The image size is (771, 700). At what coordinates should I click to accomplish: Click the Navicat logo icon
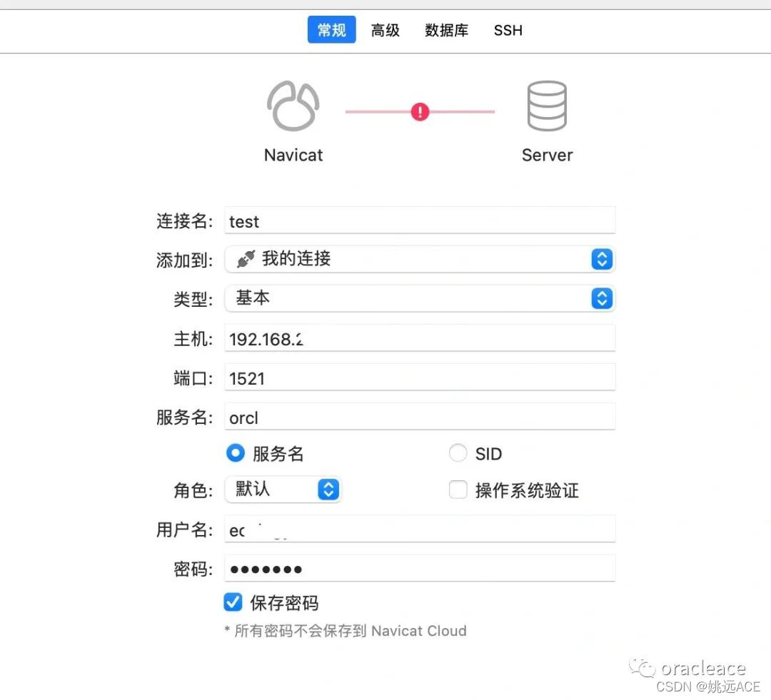coord(293,105)
